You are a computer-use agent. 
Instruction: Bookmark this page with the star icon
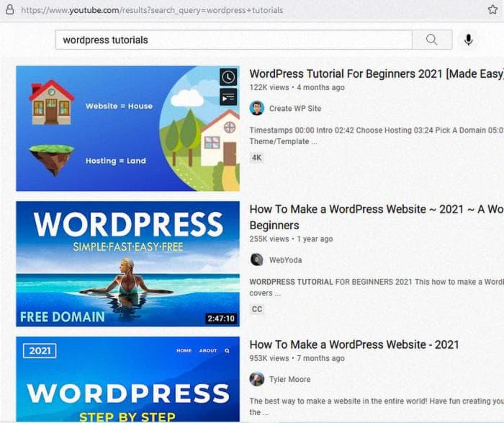(492, 9)
